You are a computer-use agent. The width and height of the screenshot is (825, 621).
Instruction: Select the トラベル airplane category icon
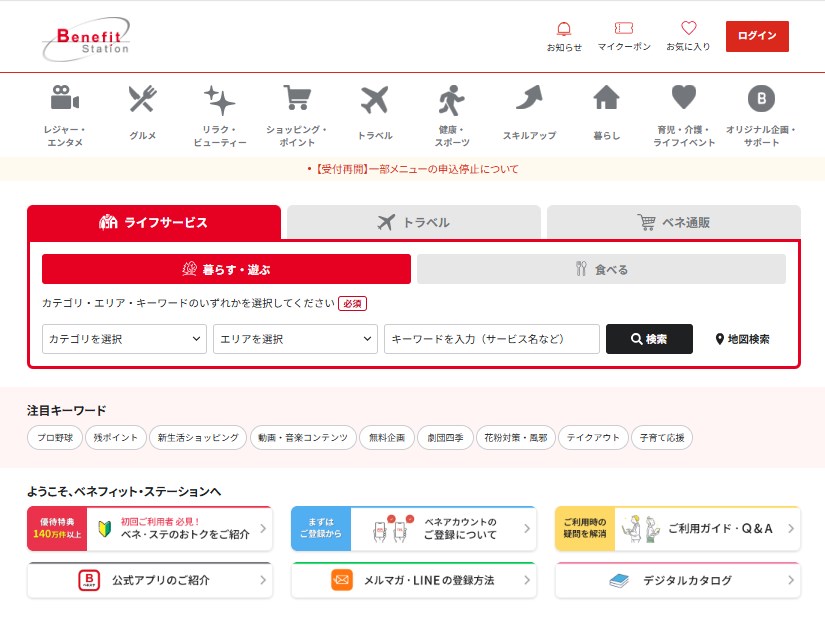tap(374, 99)
